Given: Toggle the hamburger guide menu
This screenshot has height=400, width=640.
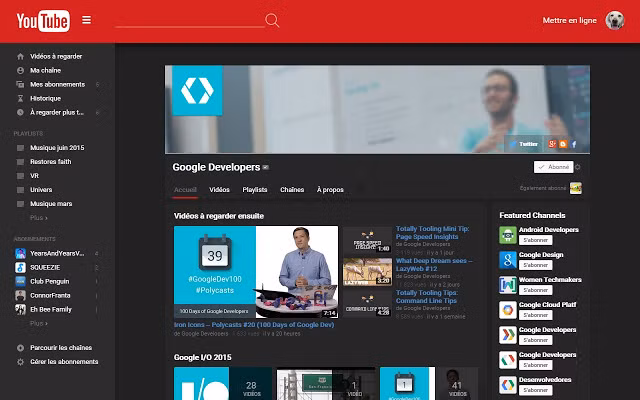Looking at the screenshot, I should tap(87, 20).
